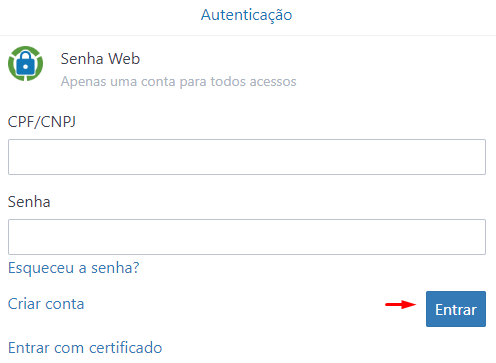Click the Senha Web title text
The image size is (496, 363).
[x=100, y=59]
